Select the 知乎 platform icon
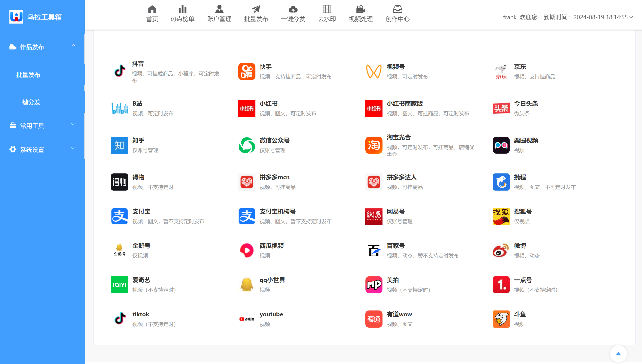 [x=119, y=145]
